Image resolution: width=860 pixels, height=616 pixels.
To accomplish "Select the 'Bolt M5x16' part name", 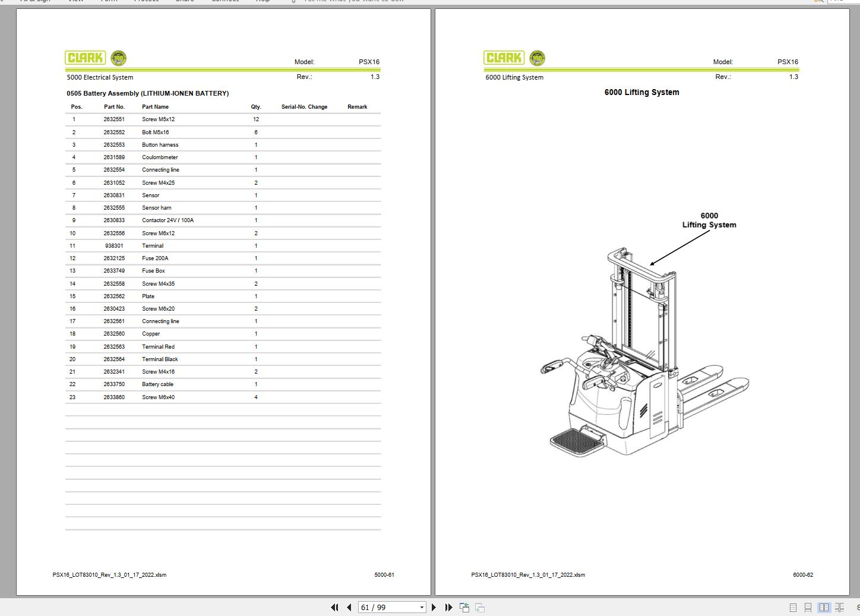I will (x=155, y=132).
